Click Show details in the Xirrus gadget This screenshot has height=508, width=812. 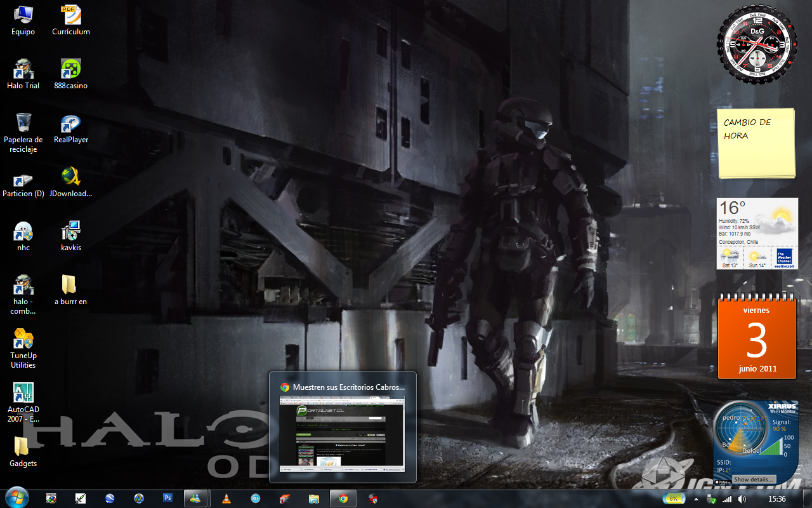coord(754,479)
